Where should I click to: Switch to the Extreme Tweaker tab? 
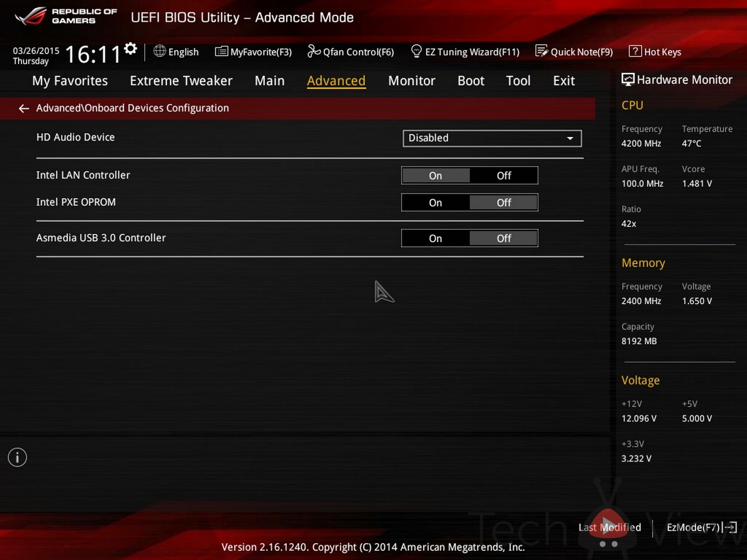pyautogui.click(x=181, y=81)
